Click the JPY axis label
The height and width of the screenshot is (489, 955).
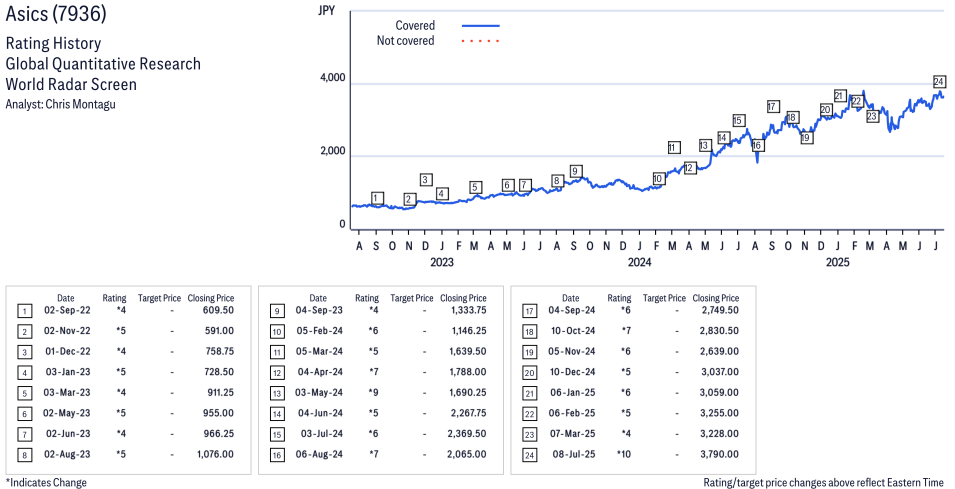pyautogui.click(x=327, y=10)
